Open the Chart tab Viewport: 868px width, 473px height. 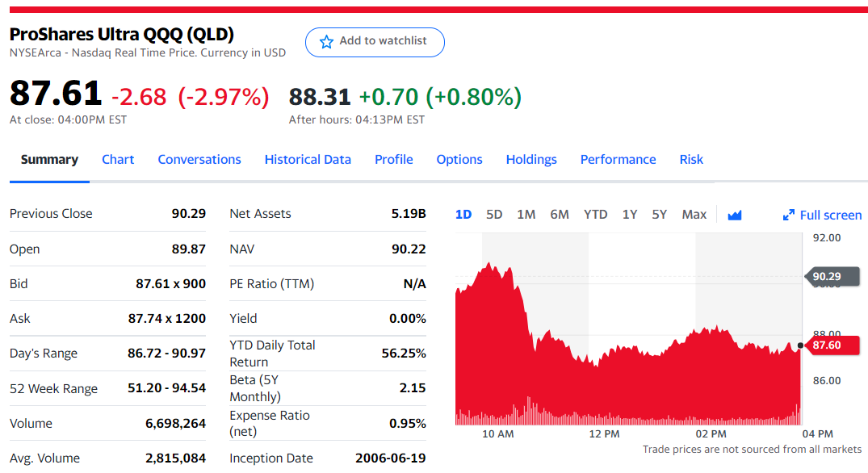pyautogui.click(x=118, y=159)
